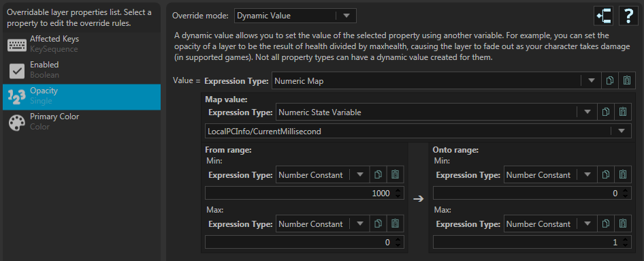Copy the From range Max expression
644x261 pixels.
coord(378,224)
